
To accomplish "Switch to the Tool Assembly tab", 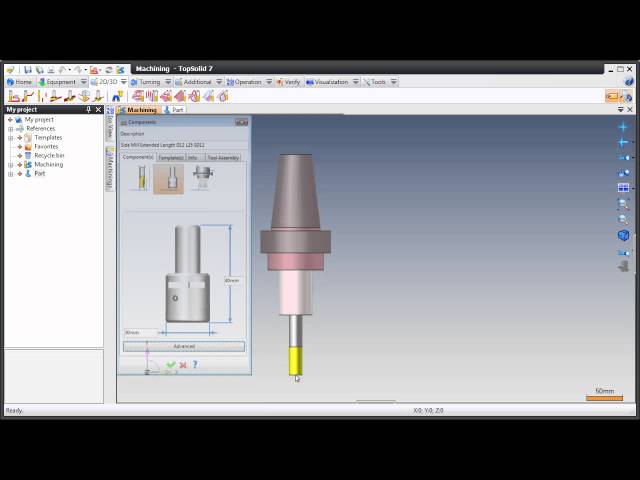I will point(223,157).
